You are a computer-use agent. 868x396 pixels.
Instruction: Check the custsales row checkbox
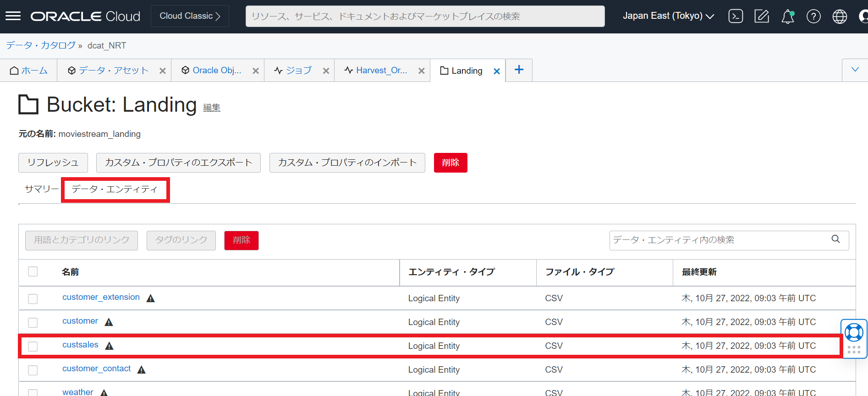click(x=33, y=346)
